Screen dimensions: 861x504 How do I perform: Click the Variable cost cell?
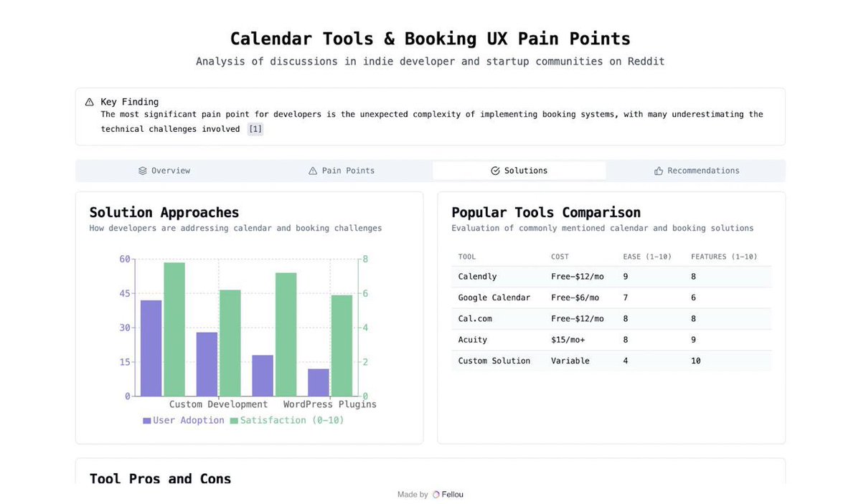[570, 361]
